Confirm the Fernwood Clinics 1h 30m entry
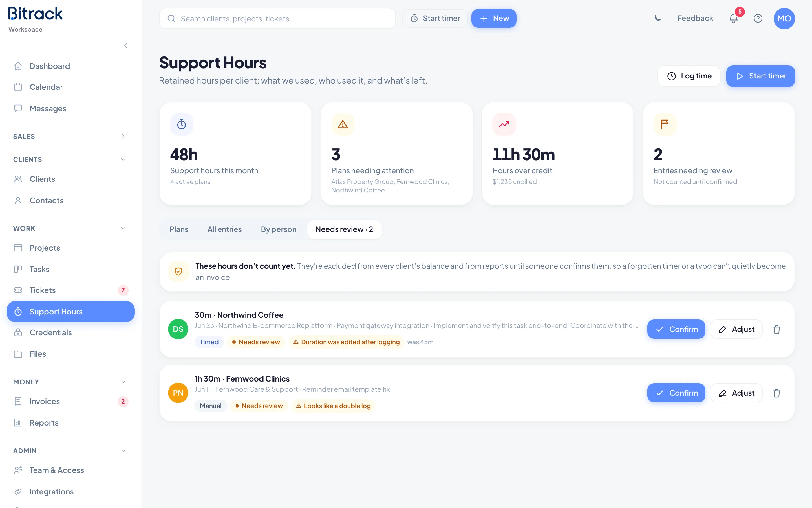Viewport: 812px width, 508px height. (x=676, y=393)
